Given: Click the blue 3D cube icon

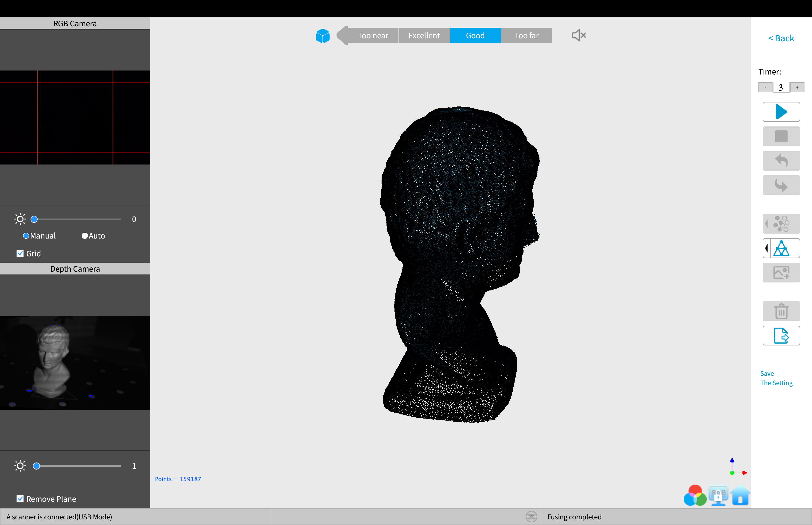Looking at the screenshot, I should [x=322, y=35].
